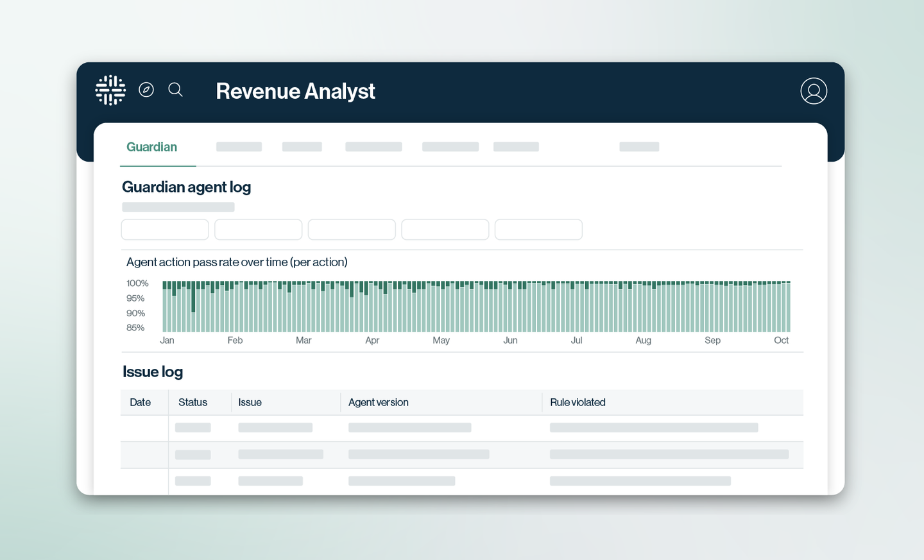Select the Rule violated column header
This screenshot has width=924, height=560.
coord(577,402)
